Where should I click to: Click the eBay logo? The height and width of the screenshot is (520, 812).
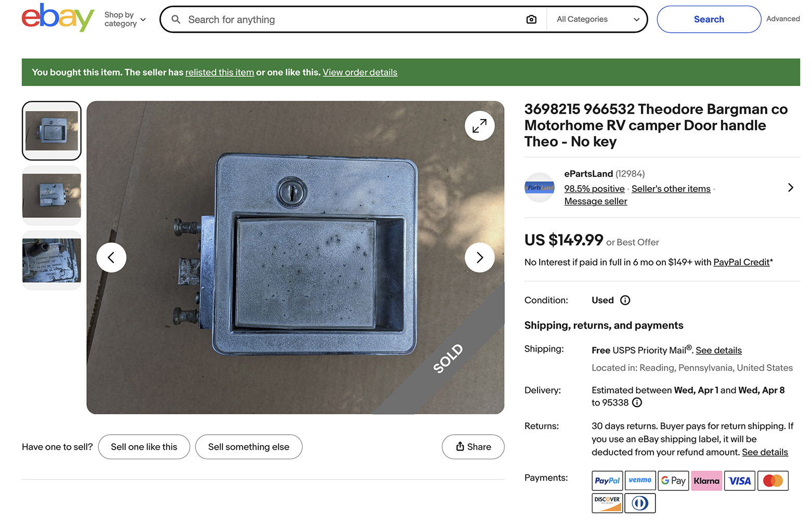coord(58,18)
